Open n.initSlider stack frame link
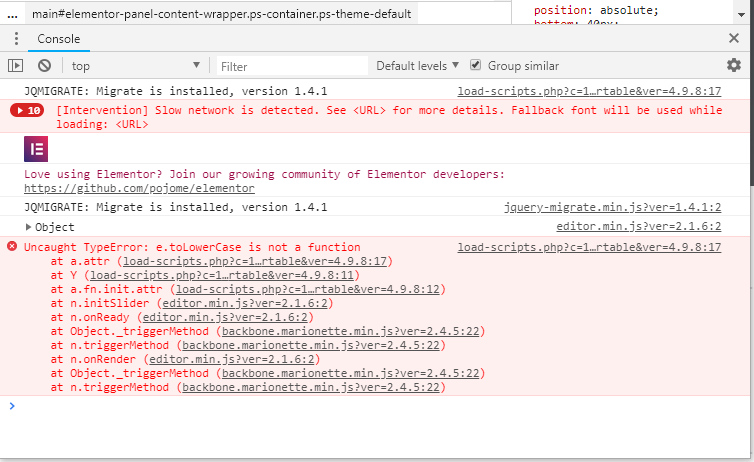Screen dimensions: 754x462 pos(245,303)
